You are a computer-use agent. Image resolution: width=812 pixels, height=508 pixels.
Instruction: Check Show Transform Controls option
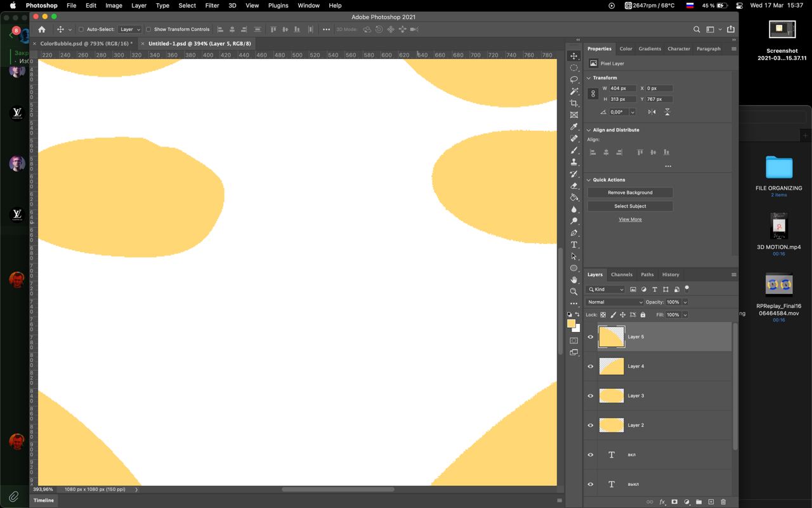(148, 29)
